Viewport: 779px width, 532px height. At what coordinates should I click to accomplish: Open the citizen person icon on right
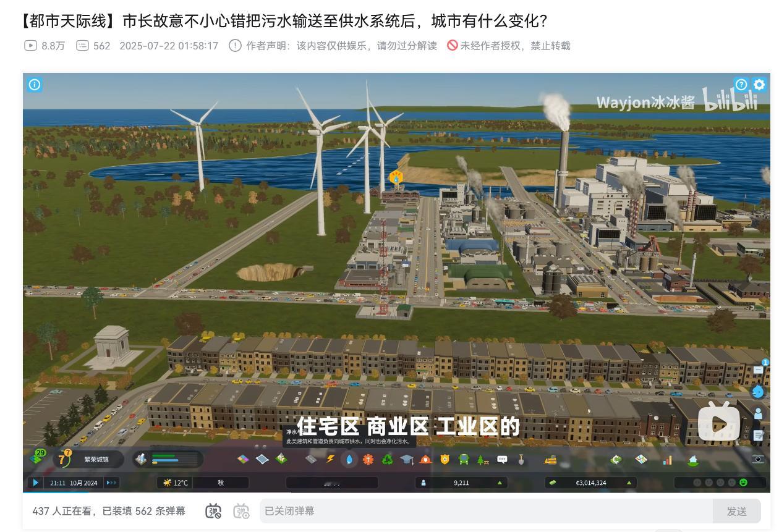pos(758,413)
